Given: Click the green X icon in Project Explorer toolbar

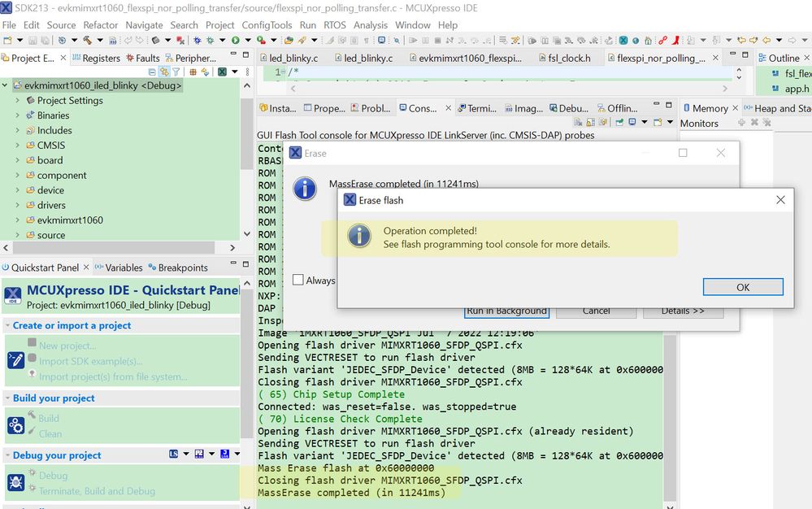Looking at the screenshot, I should (x=222, y=72).
